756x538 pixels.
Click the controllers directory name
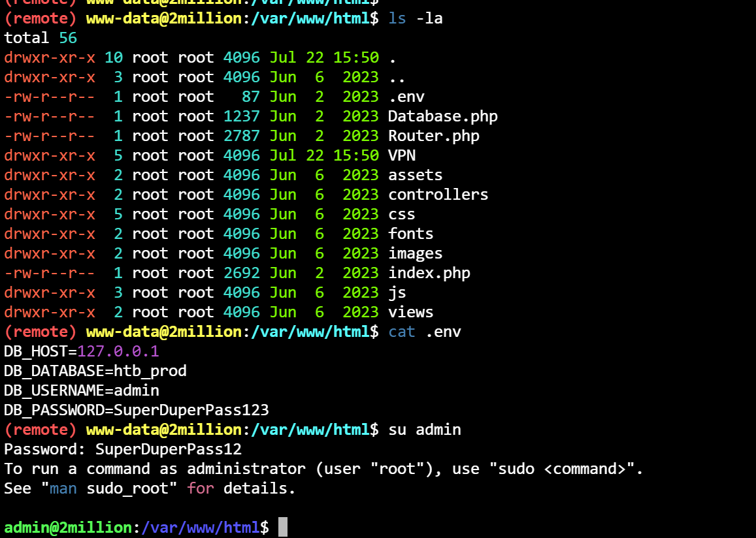click(x=438, y=195)
